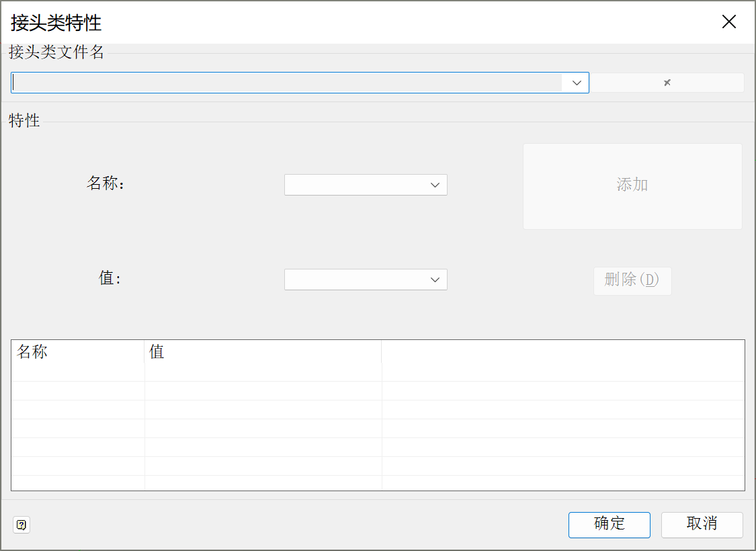Viewport: 756px width, 551px height.
Task: Expand the 接头类文件名 dropdown arrow
Action: tap(576, 83)
